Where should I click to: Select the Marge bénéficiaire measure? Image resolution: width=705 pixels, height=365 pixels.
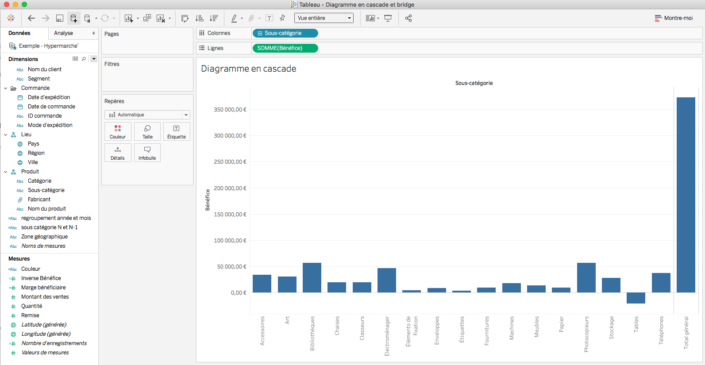43,287
